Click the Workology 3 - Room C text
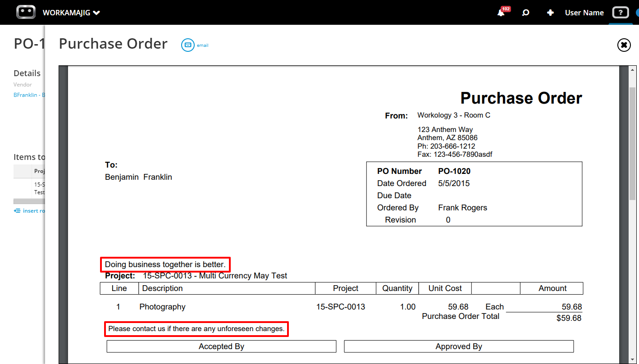 click(x=454, y=115)
